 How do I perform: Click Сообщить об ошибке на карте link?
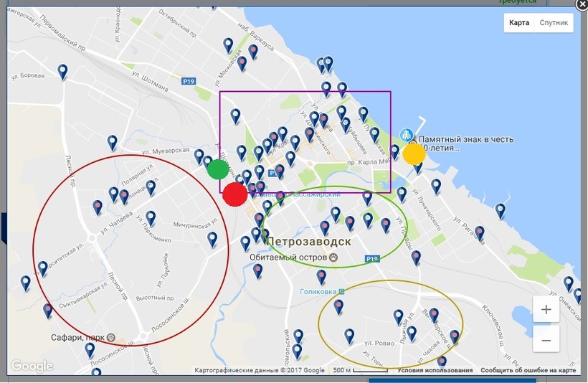point(528,370)
